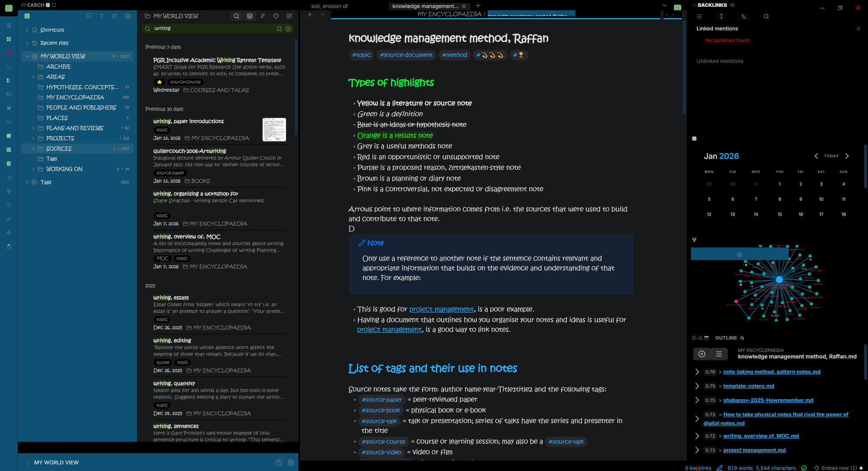The width and height of the screenshot is (868, 471).
Task: Open project management link in note
Action: 441,309
